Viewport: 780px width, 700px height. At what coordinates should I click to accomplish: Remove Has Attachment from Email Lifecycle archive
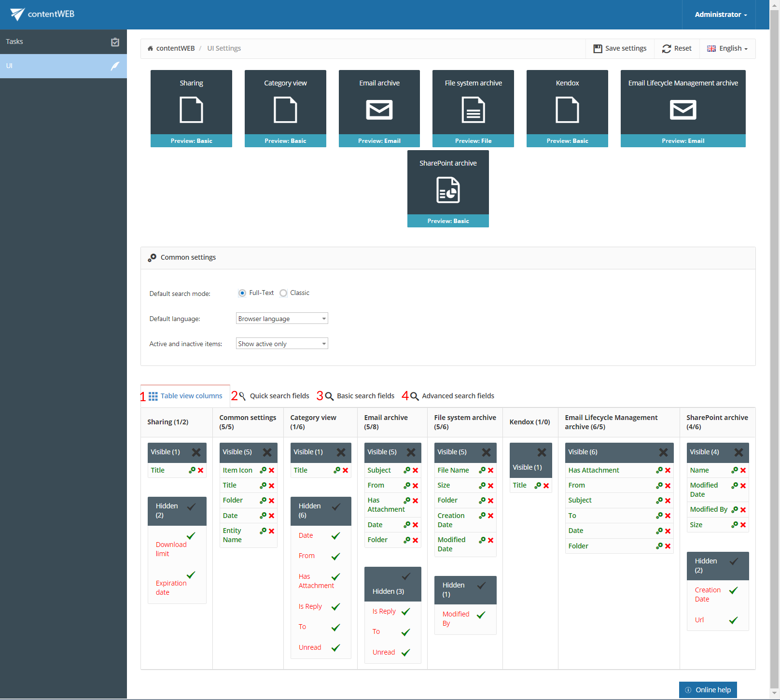pyautogui.click(x=668, y=470)
